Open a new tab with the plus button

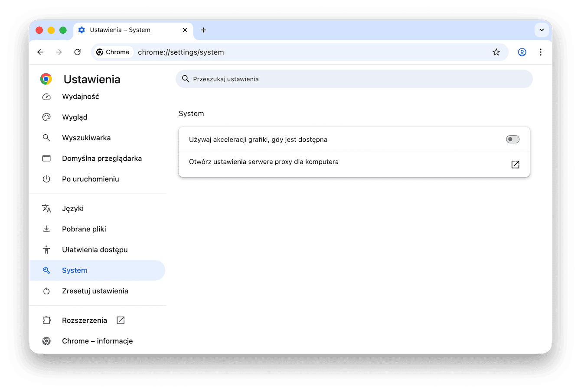click(203, 30)
